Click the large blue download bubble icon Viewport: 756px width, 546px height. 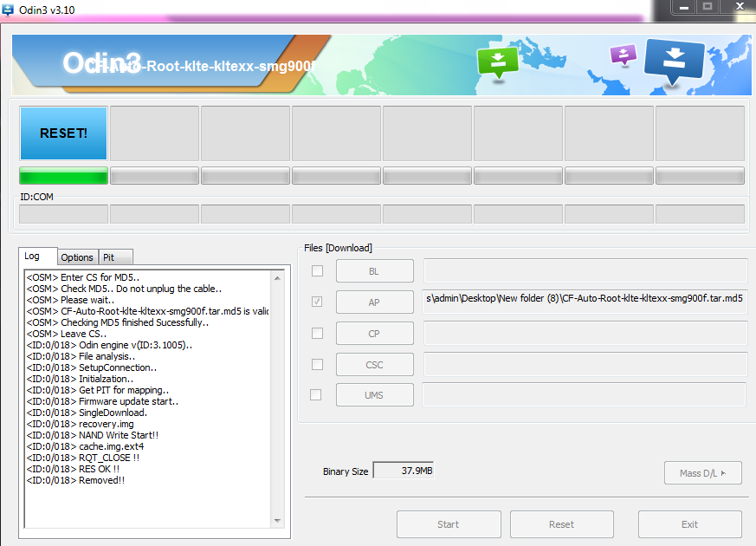pyautogui.click(x=674, y=61)
